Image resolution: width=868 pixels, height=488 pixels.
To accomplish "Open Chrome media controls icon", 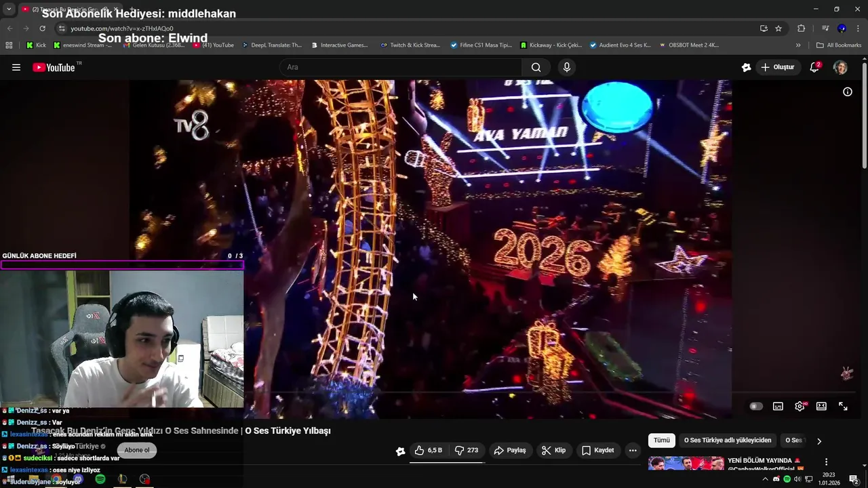I will pos(825,28).
